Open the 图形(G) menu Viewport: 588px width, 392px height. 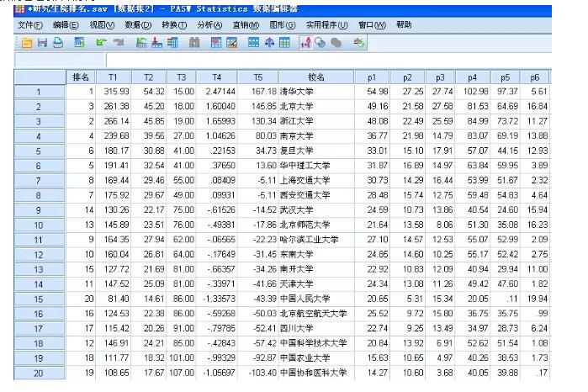click(x=283, y=25)
